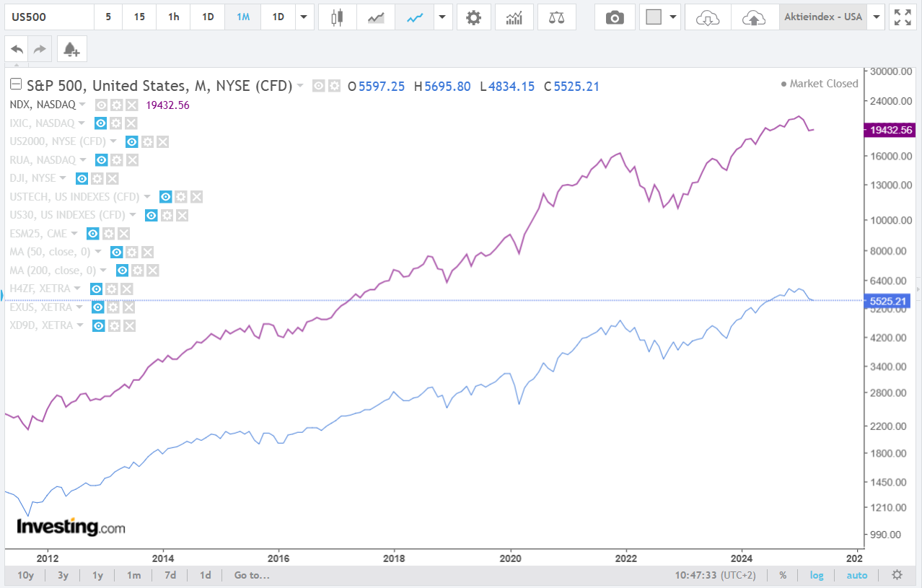Image resolution: width=922 pixels, height=588 pixels.
Task: Toggle fullscreen mode icon
Action: coord(901,17)
